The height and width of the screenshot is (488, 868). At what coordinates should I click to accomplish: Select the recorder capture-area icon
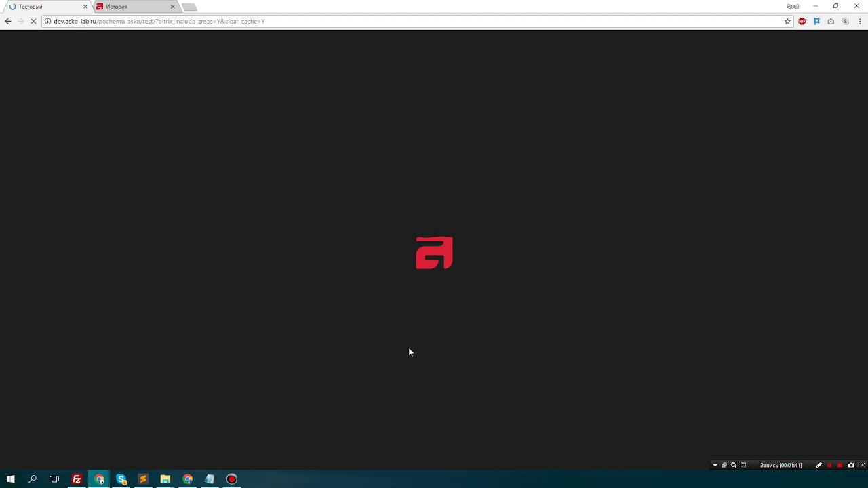coord(743,465)
